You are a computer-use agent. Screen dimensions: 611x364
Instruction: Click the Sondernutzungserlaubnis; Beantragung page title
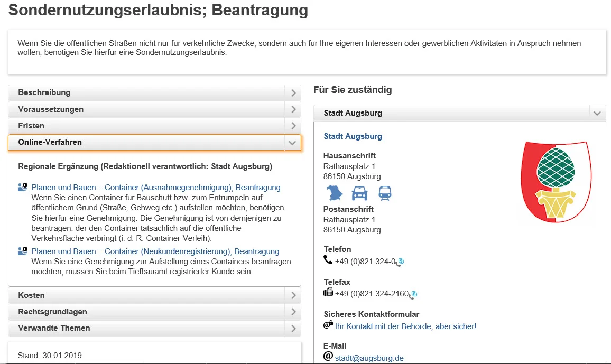158,10
